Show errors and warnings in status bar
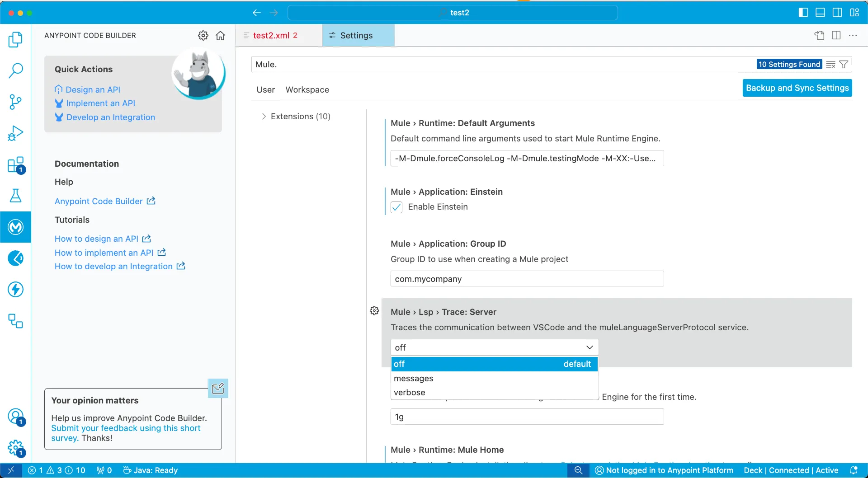 [57, 470]
